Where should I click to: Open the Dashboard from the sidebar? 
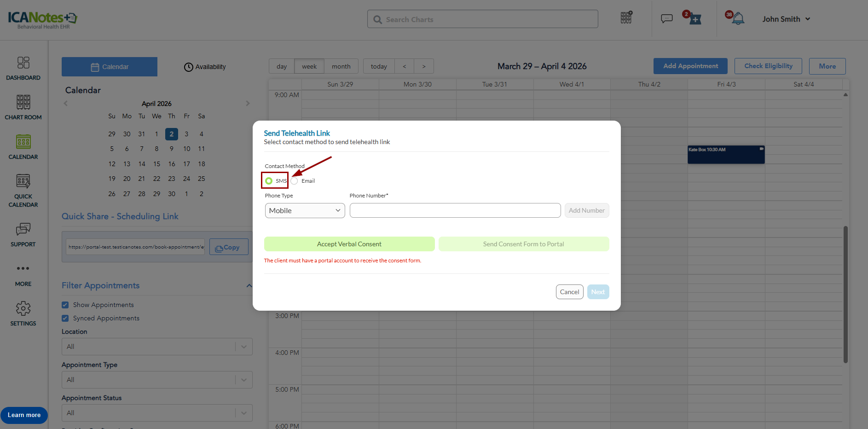(23, 68)
